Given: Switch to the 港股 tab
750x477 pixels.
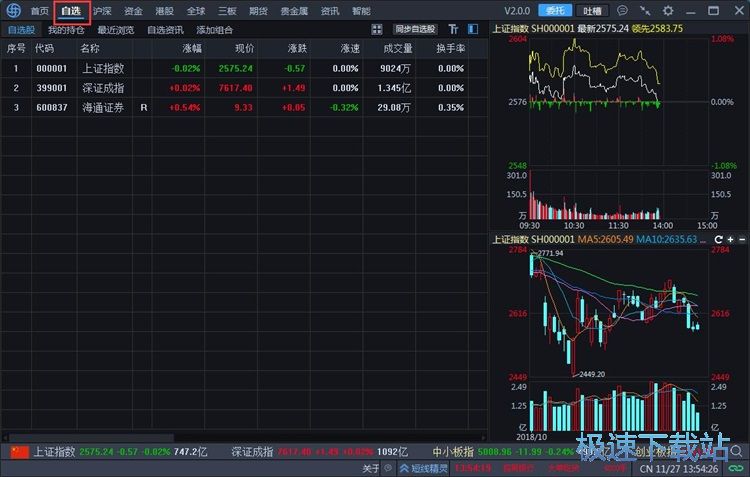Looking at the screenshot, I should coord(165,11).
